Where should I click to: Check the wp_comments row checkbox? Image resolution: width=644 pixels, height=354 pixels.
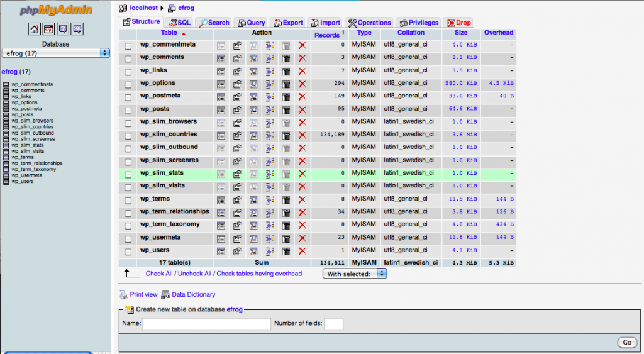click(x=128, y=58)
